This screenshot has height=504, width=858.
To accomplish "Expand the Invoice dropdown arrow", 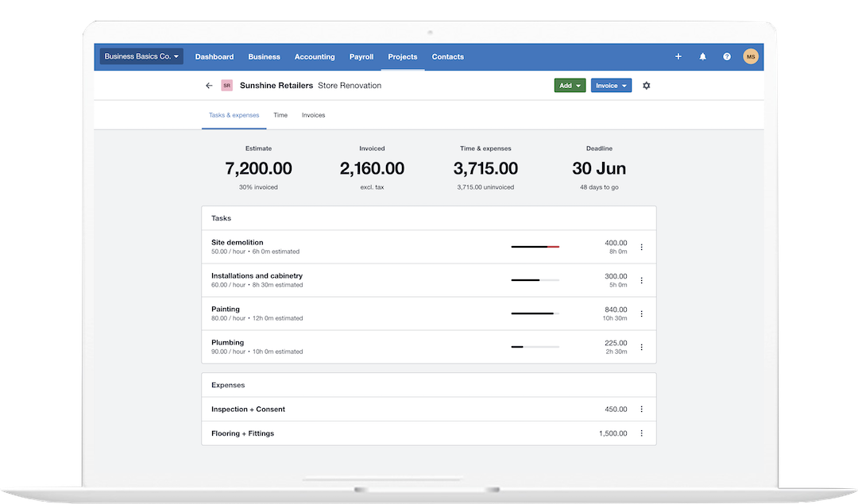I will pos(624,85).
